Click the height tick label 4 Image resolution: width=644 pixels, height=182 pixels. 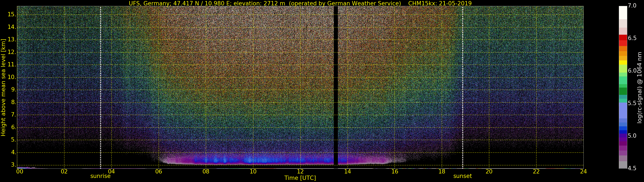click(14, 152)
